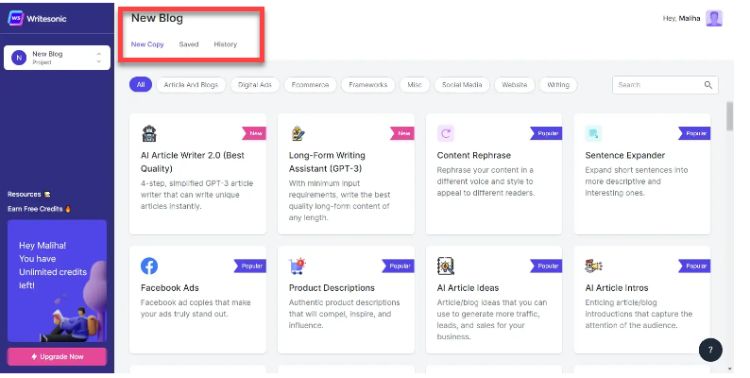The width and height of the screenshot is (750, 378).
Task: Select the Content Rephrase icon
Action: pos(445,133)
